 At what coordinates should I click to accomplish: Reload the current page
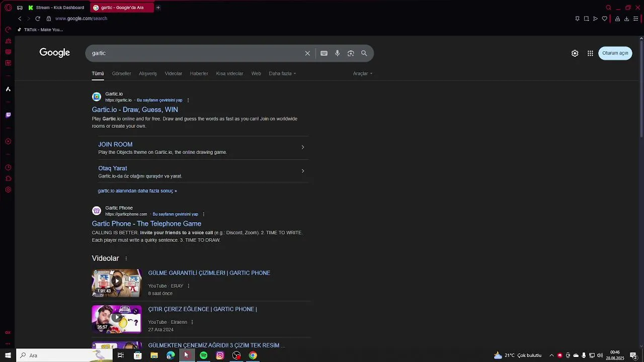[x=37, y=19]
